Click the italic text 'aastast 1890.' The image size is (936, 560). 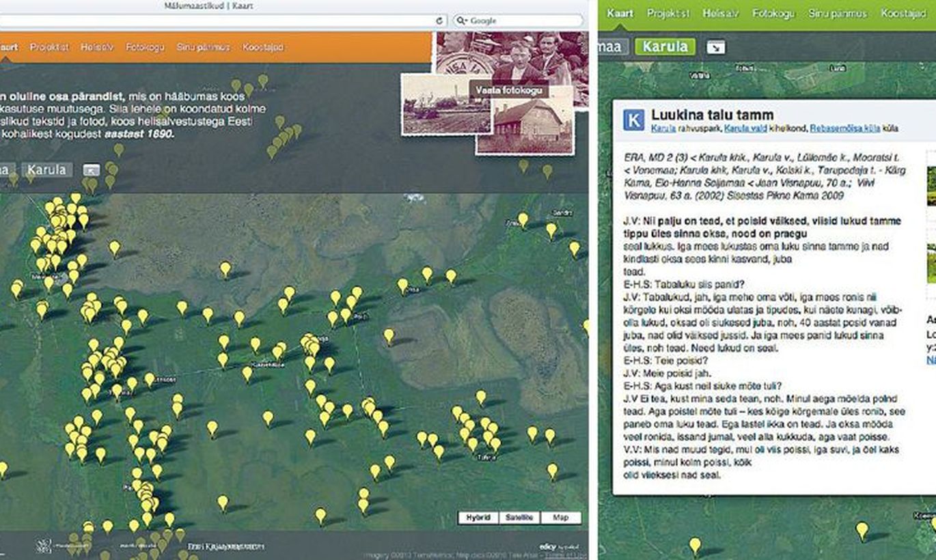coord(140,135)
